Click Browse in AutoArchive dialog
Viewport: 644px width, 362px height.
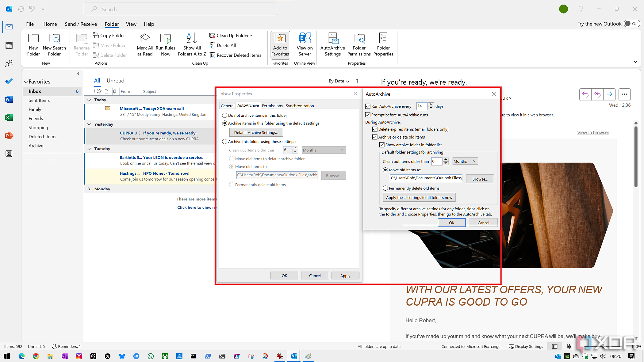pyautogui.click(x=480, y=179)
